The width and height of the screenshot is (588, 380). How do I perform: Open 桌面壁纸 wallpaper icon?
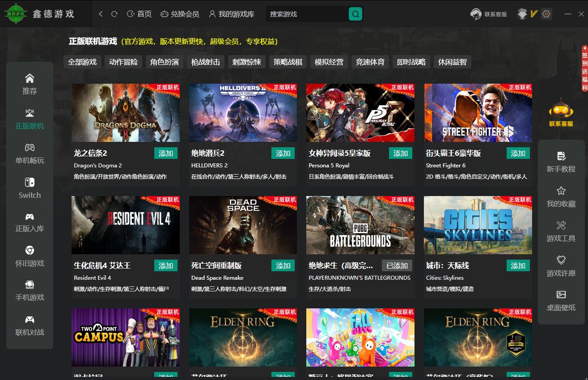(x=561, y=295)
